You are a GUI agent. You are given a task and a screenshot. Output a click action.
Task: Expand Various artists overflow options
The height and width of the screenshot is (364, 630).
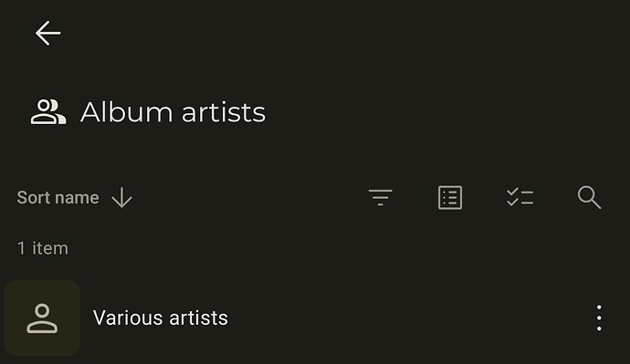click(599, 317)
